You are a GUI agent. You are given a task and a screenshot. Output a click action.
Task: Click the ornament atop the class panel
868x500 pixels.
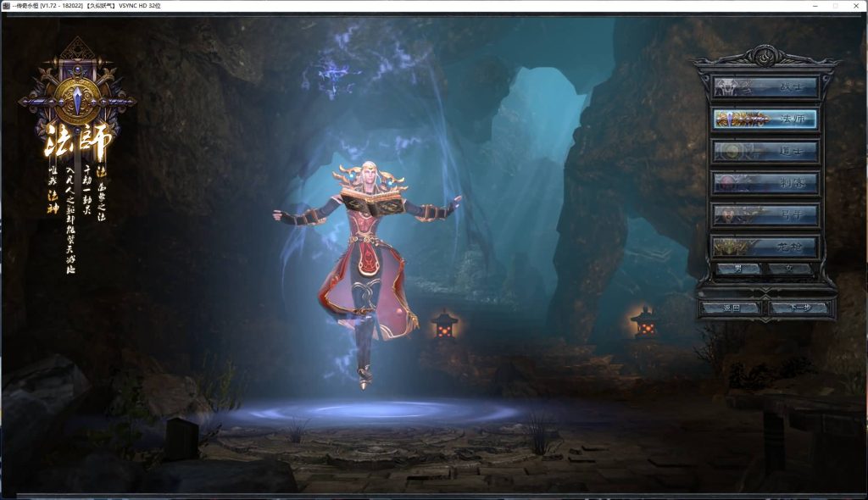click(765, 58)
